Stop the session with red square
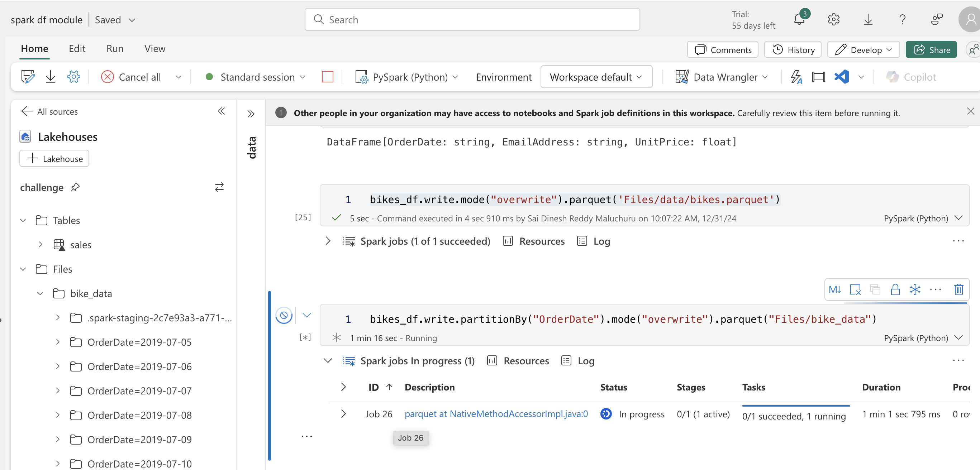The width and height of the screenshot is (980, 470). 327,77
